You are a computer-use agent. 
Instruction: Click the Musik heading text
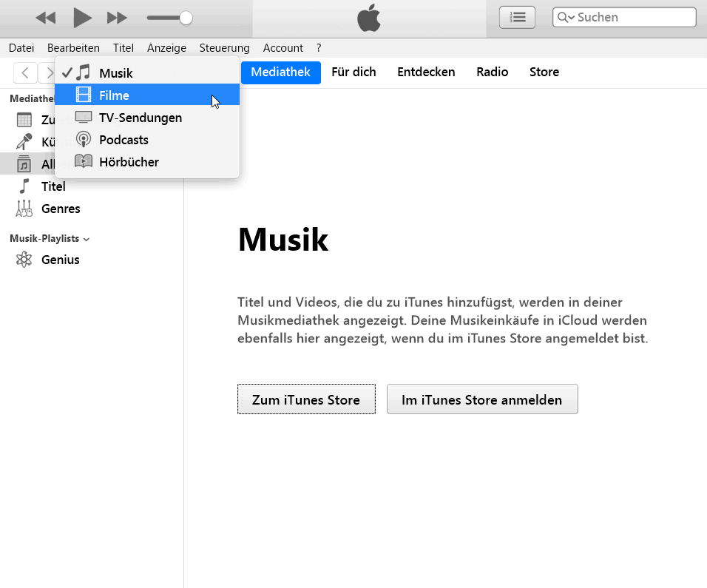click(x=283, y=239)
